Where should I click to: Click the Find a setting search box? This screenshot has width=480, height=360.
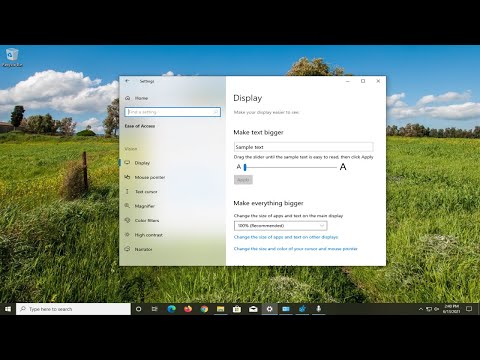click(x=173, y=112)
